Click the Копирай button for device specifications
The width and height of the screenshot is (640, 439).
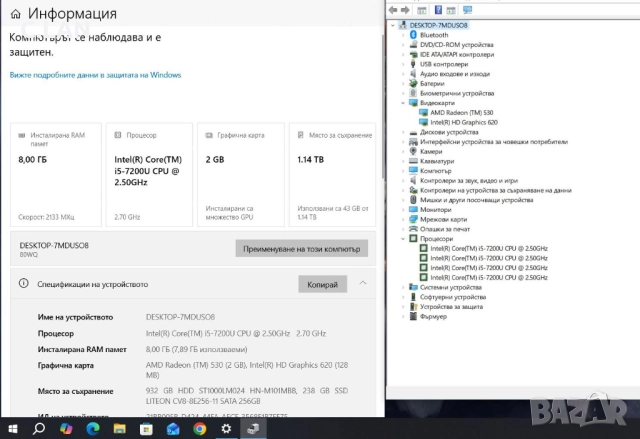click(322, 284)
